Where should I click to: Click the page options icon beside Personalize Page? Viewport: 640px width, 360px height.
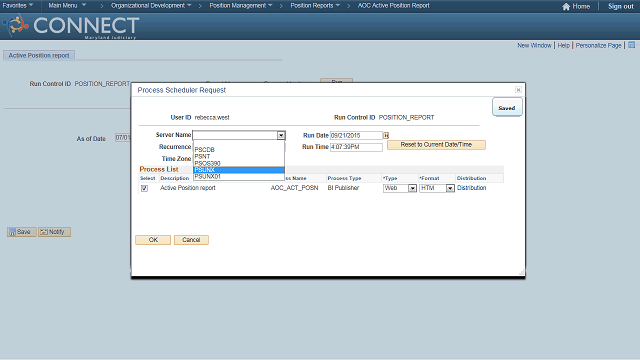point(631,45)
